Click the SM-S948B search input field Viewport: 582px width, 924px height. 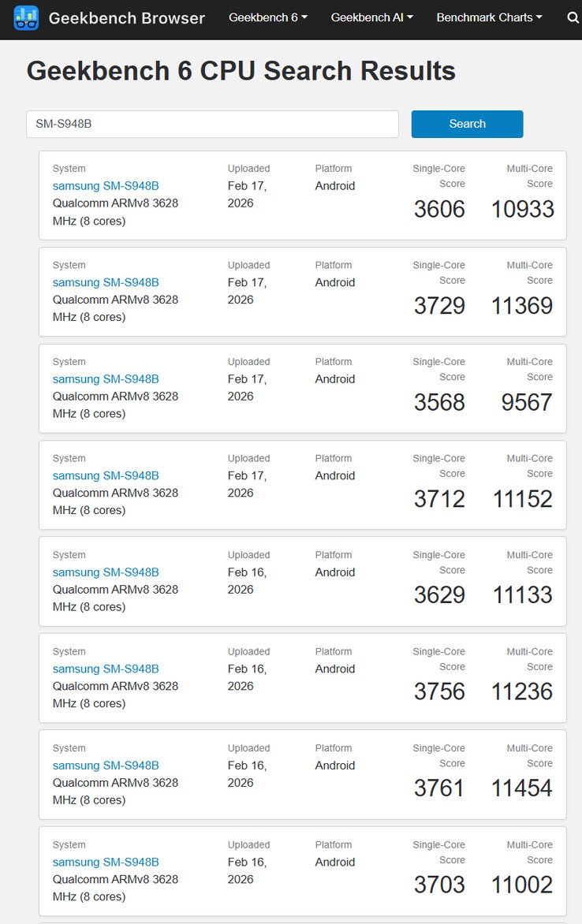point(211,124)
